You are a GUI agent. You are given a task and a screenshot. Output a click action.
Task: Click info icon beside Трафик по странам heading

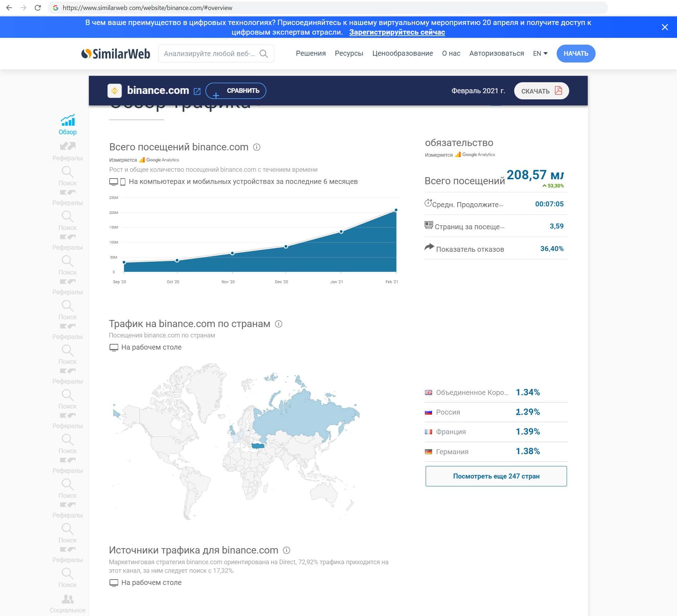[279, 324]
